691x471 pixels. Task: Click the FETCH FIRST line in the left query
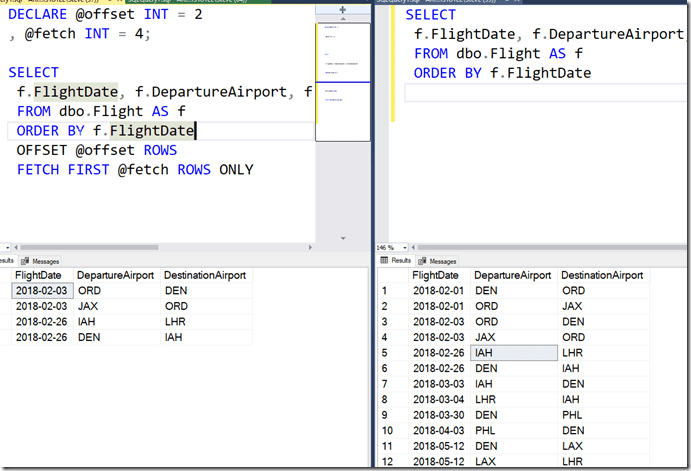135,170
